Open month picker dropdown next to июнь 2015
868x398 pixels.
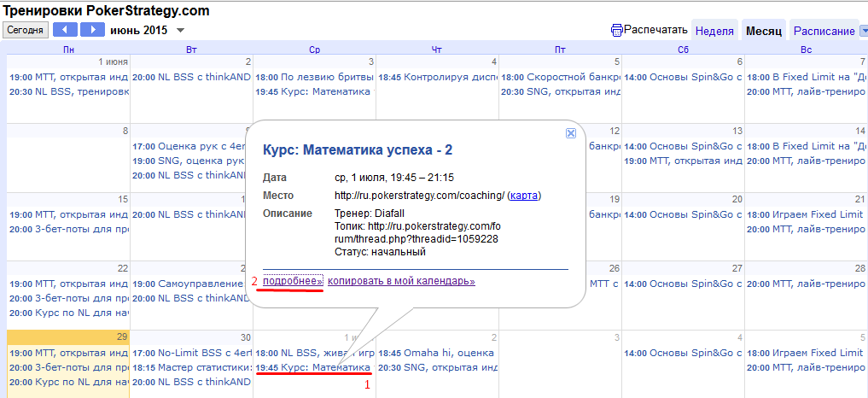pos(180,31)
